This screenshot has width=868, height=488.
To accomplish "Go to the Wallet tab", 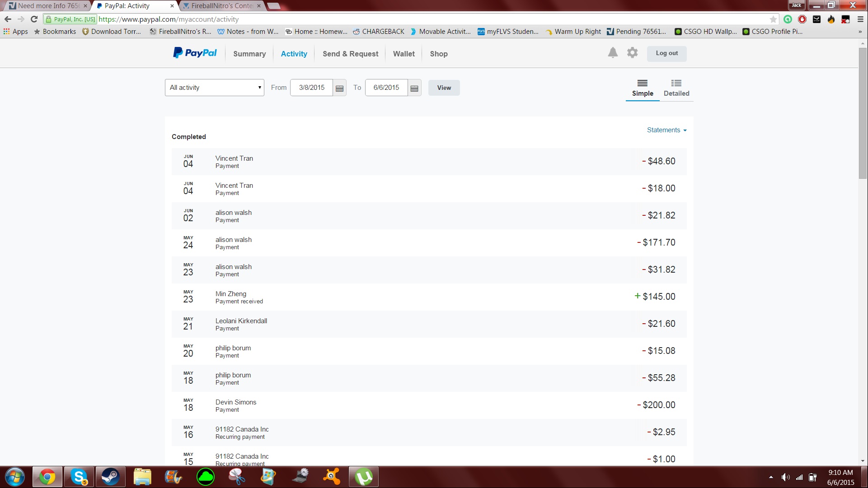I will point(404,54).
